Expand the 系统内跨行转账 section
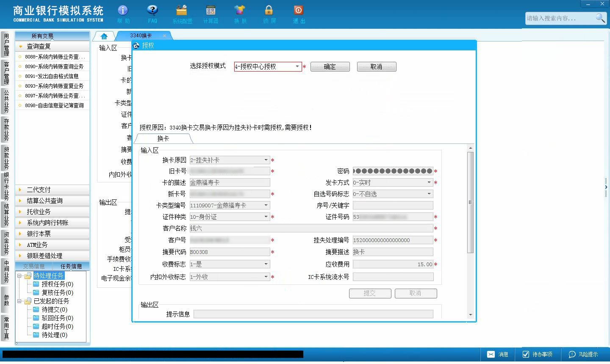610x364 pixels. tap(53, 223)
